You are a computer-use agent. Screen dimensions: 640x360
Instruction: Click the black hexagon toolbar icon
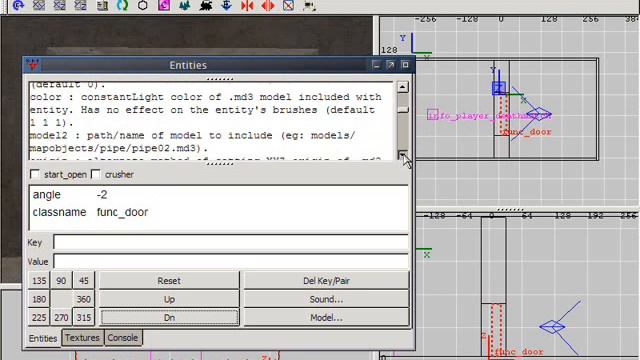point(142,6)
